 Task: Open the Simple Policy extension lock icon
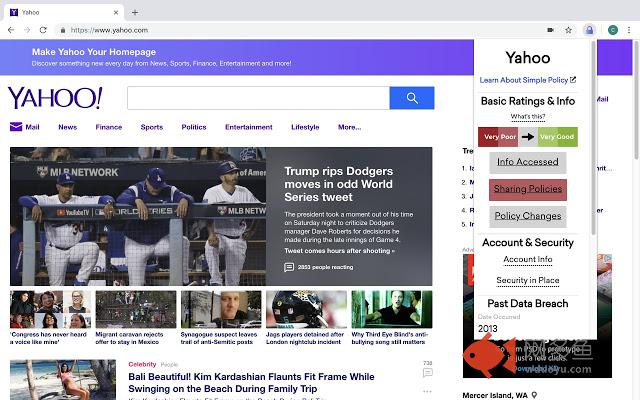pyautogui.click(x=589, y=30)
